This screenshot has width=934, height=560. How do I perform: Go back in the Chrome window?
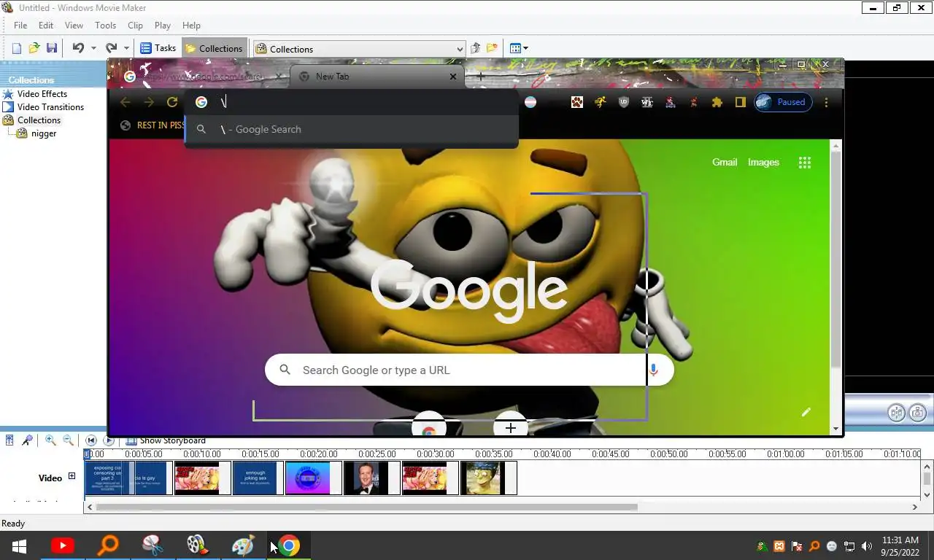point(126,102)
